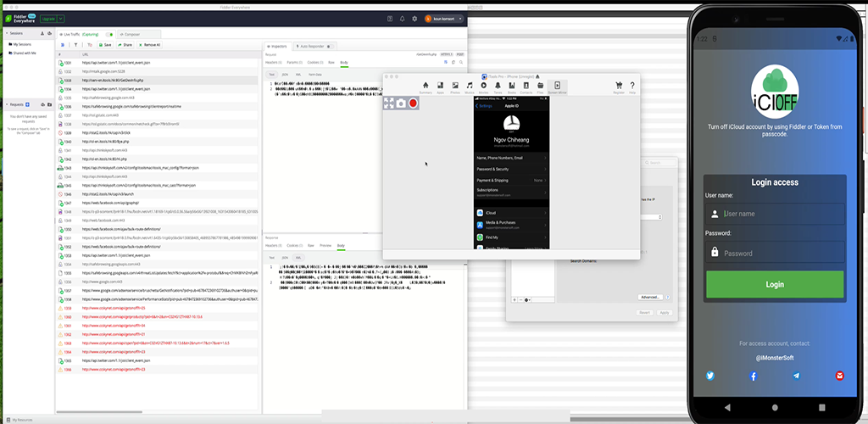Select the Request Raw tab
This screenshot has height=424, width=868.
(x=331, y=63)
